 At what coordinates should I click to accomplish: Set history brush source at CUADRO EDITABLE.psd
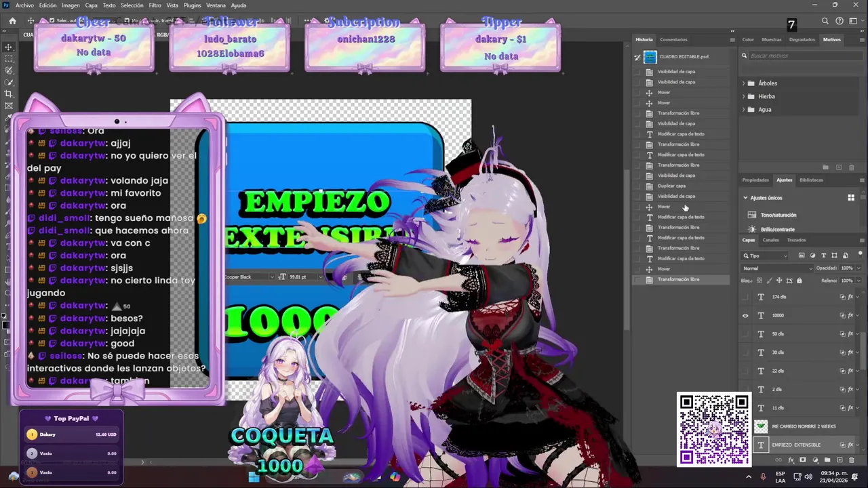pos(637,57)
